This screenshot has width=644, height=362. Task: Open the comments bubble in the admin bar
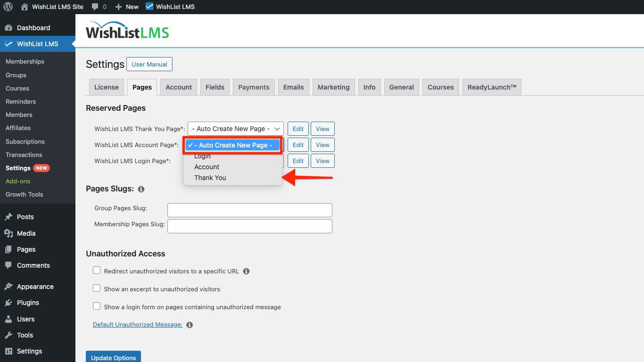95,7
